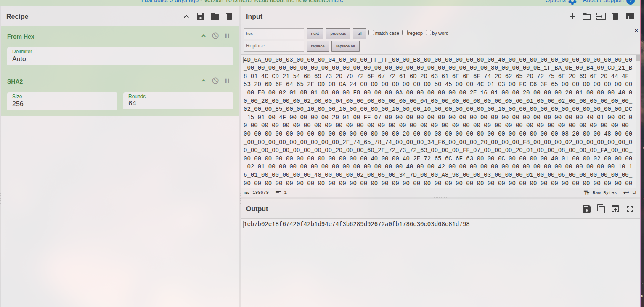Enable regexp searching in the find bar

[405, 32]
